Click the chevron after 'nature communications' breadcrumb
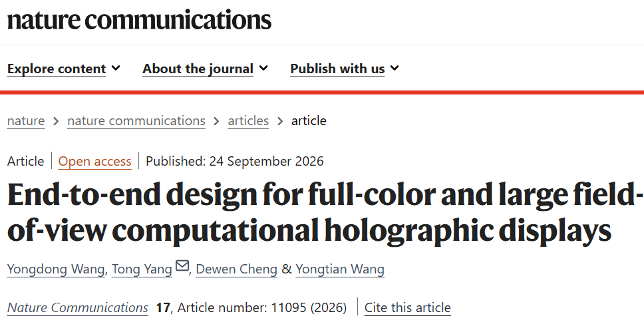The width and height of the screenshot is (644, 326). [x=216, y=121]
